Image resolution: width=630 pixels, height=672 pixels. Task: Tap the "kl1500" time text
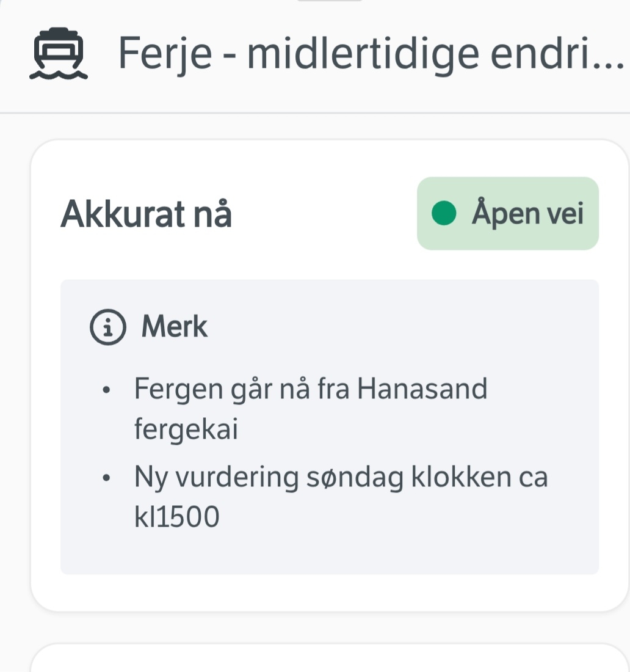(176, 518)
